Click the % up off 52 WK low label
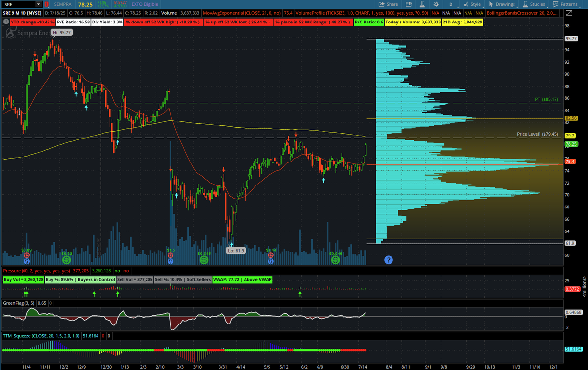 pyautogui.click(x=239, y=22)
